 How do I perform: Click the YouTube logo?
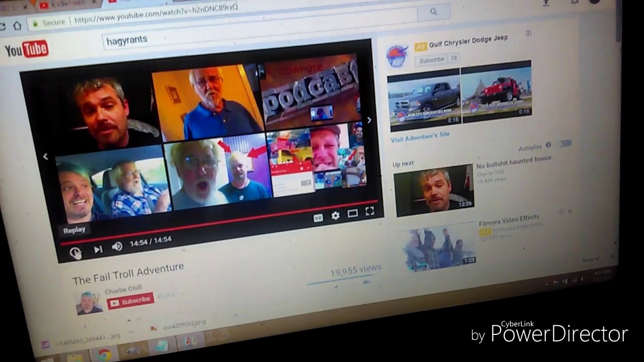[x=27, y=49]
